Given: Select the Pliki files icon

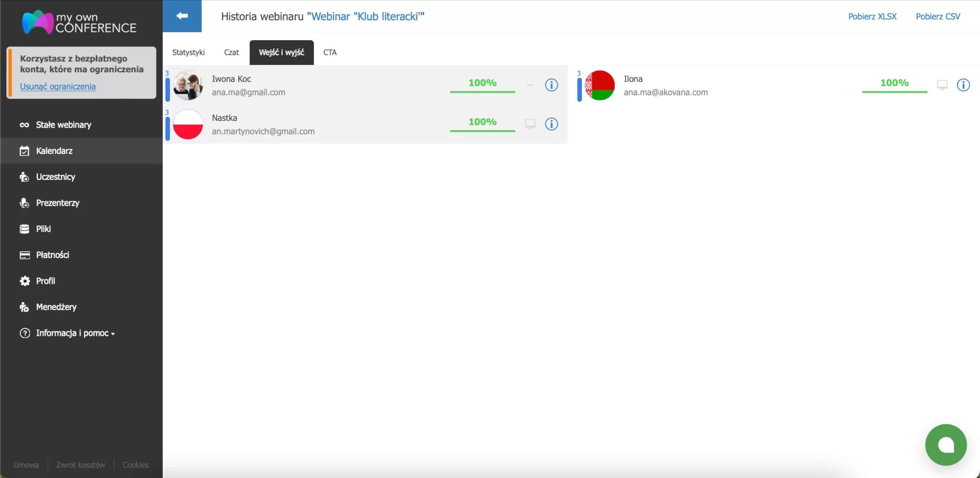Looking at the screenshot, I should coord(24,229).
